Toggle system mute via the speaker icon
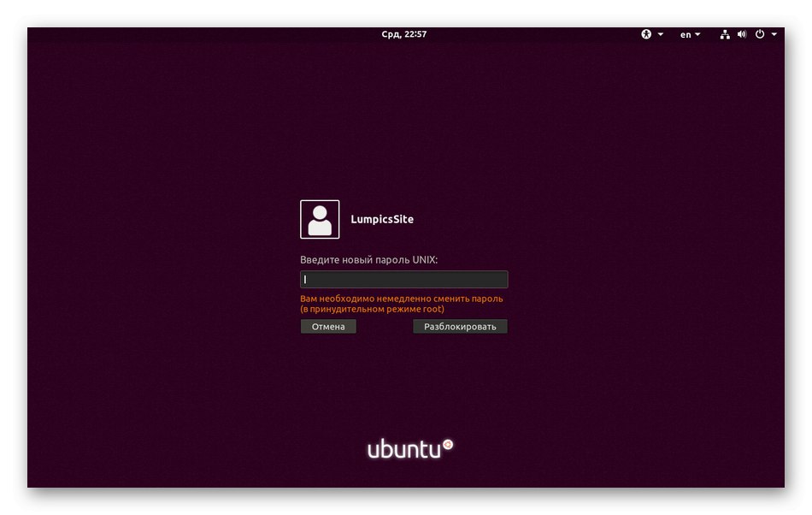The width and height of the screenshot is (812, 515). click(x=742, y=34)
